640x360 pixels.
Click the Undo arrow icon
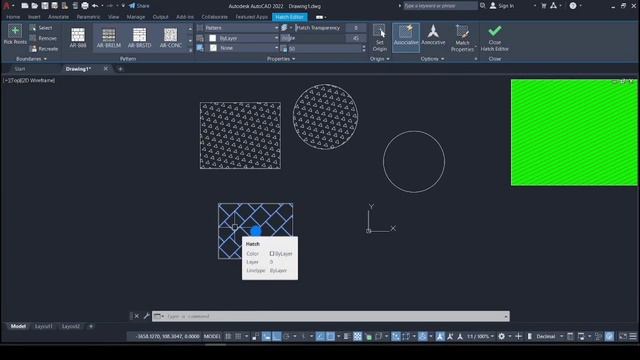coord(95,6)
